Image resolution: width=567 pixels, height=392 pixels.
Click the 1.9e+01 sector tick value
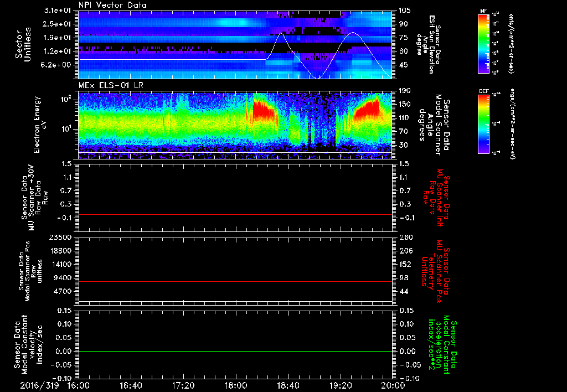click(58, 38)
